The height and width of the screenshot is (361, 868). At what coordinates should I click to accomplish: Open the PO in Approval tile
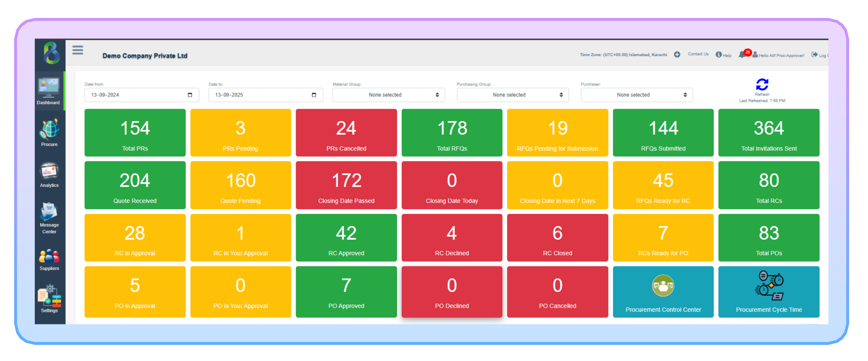click(135, 292)
